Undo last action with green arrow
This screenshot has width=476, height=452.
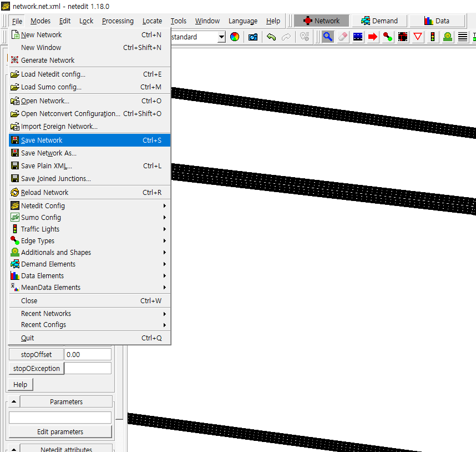click(x=271, y=37)
